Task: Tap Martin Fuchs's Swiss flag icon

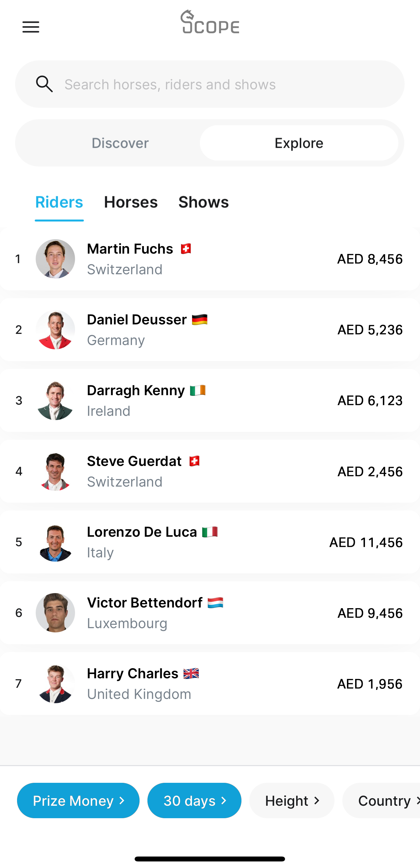Action: pyautogui.click(x=185, y=249)
